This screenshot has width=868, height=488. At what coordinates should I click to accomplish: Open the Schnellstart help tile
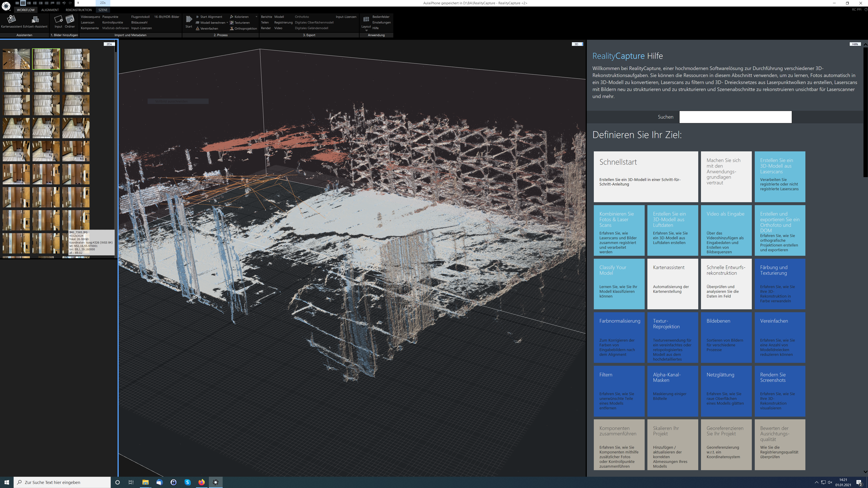646,176
